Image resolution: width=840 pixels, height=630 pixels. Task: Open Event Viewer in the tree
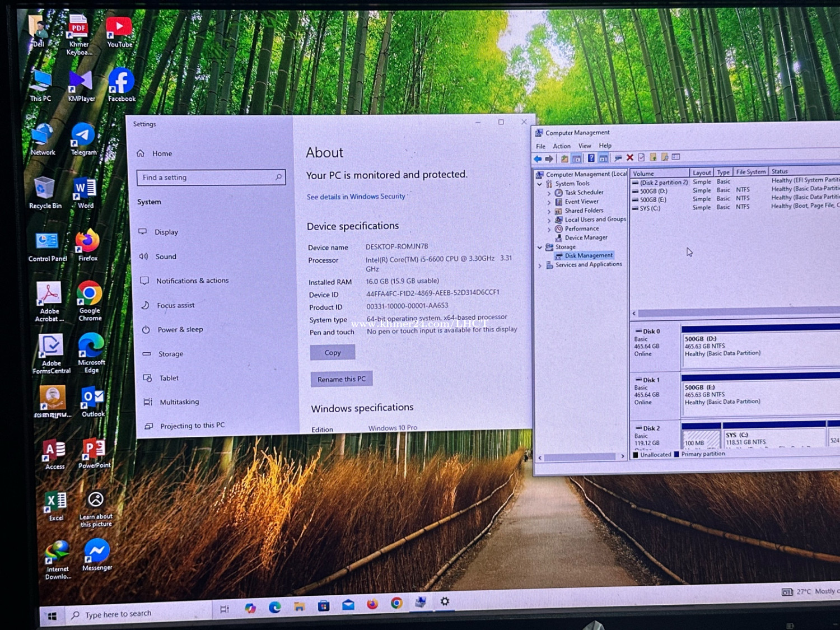[581, 202]
